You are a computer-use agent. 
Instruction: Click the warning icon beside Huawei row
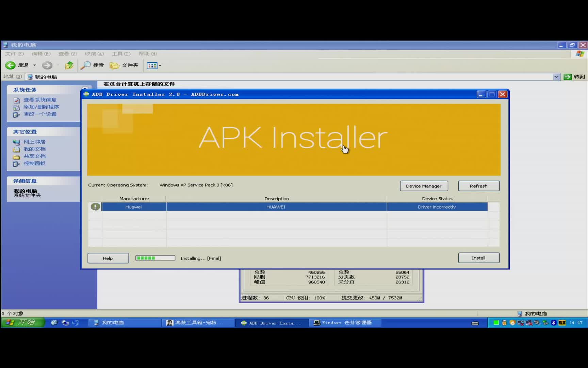[x=95, y=207]
